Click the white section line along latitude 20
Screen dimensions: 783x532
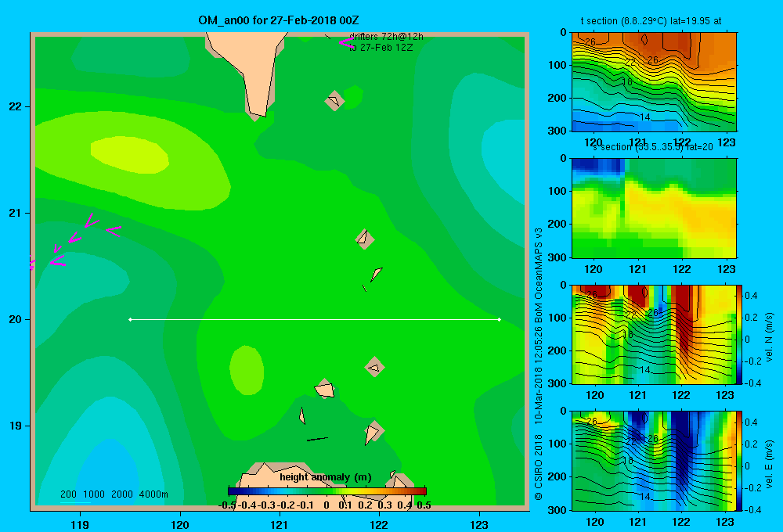[x=315, y=319]
